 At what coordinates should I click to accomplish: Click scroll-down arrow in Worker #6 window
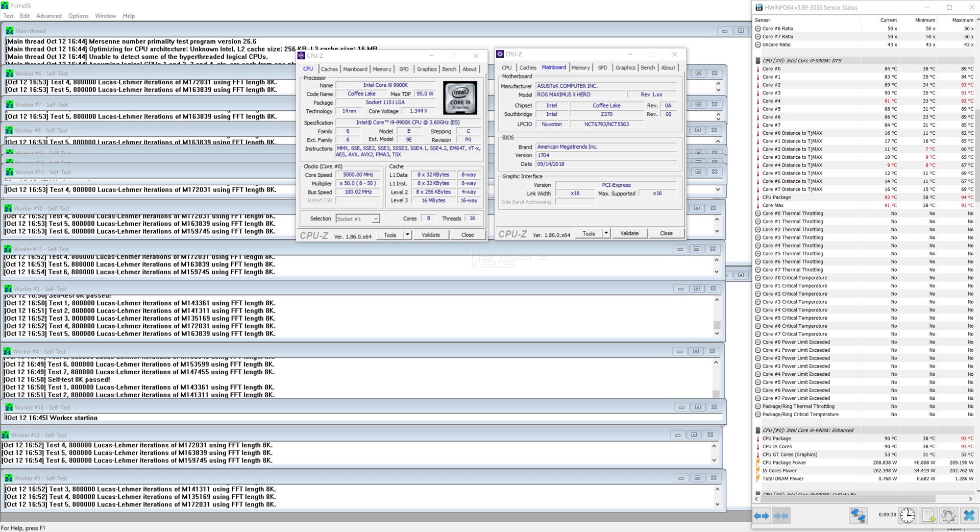[719, 90]
